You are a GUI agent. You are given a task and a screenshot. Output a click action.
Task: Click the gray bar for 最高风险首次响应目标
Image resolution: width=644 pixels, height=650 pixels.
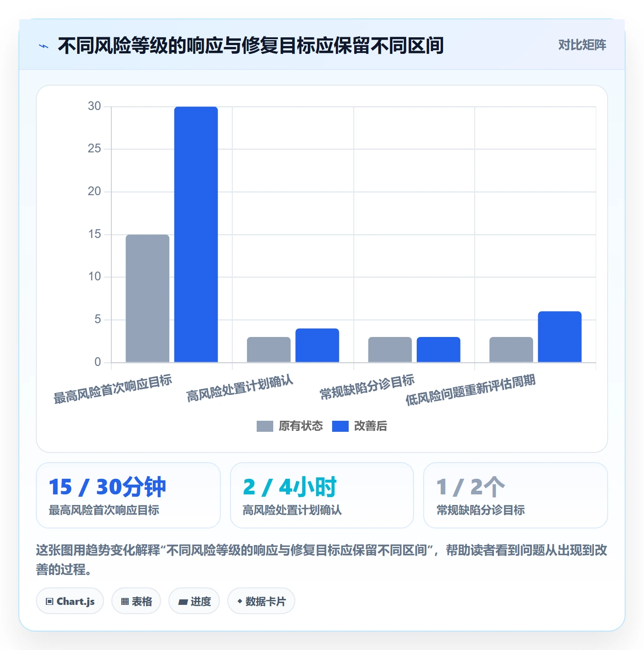148,298
